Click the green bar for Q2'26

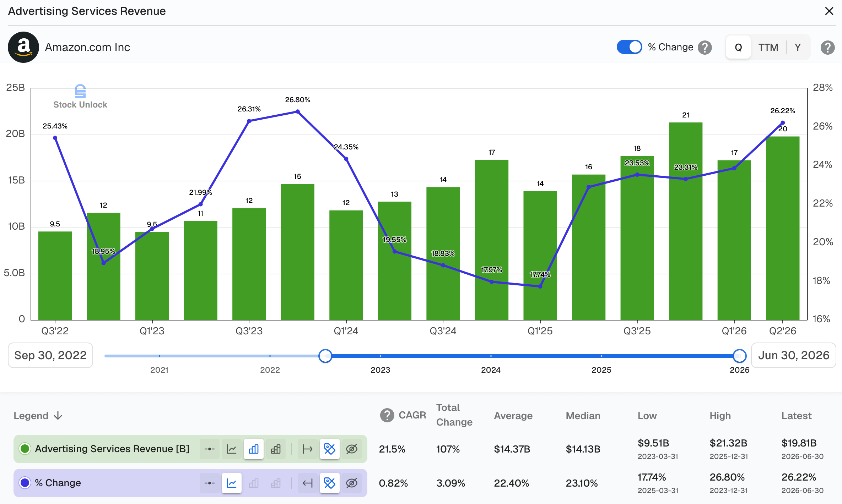click(783, 228)
